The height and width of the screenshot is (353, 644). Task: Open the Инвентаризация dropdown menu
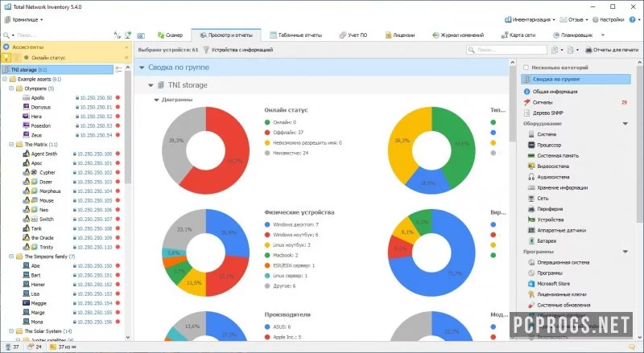(530, 19)
